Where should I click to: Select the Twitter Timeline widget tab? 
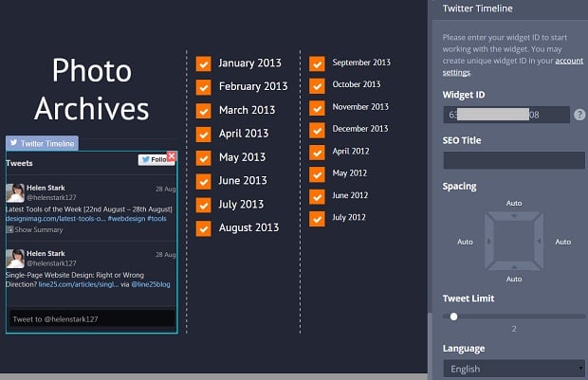[x=43, y=143]
